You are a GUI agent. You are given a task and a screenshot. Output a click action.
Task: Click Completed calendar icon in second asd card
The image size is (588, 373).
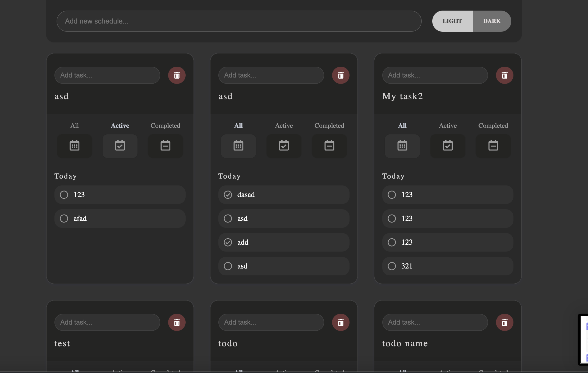(329, 146)
